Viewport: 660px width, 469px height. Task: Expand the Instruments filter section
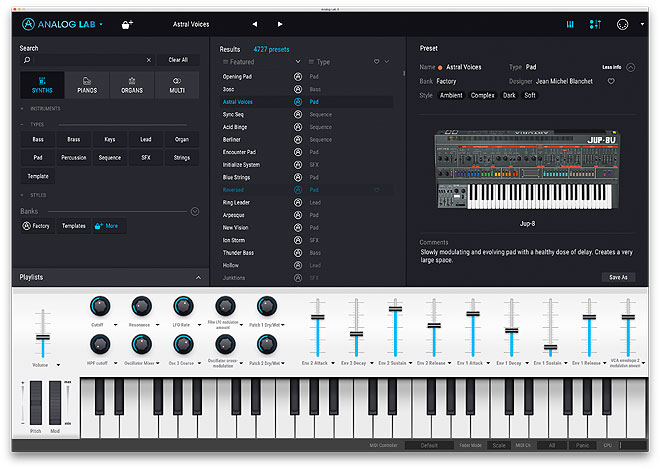[24, 108]
